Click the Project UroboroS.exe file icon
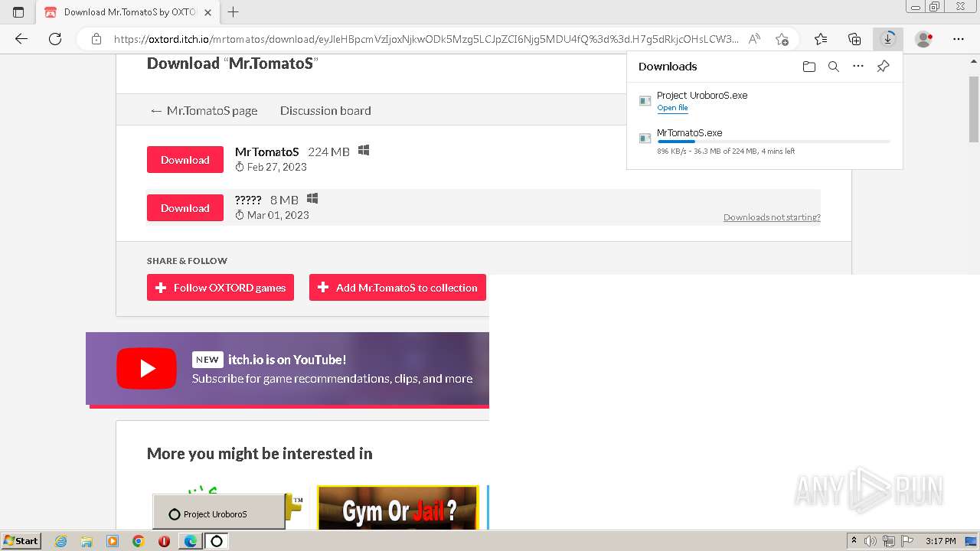This screenshot has height=551, width=980. [645, 100]
